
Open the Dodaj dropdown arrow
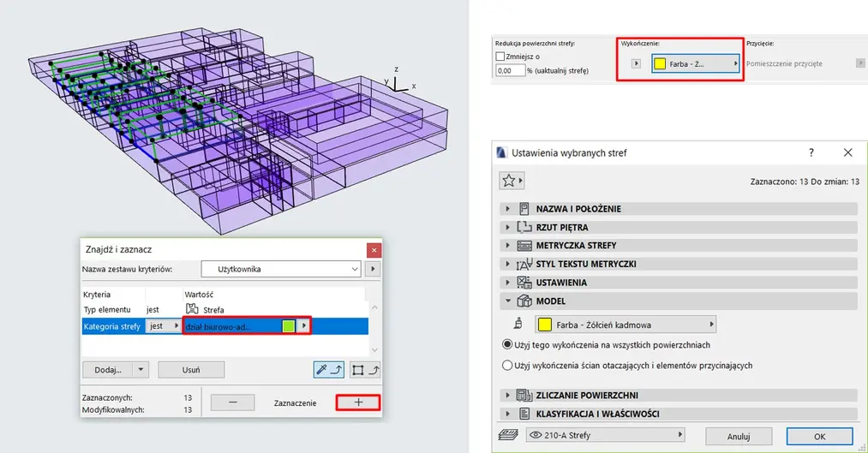coord(141,369)
